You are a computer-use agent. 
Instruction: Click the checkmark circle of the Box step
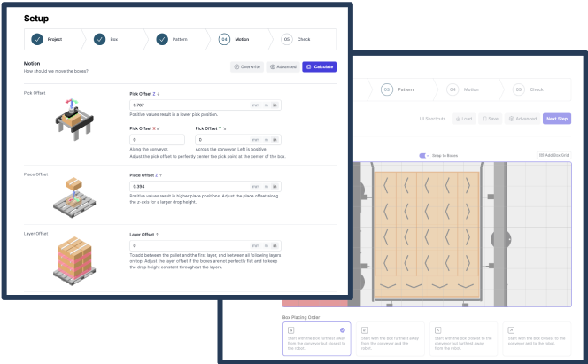point(100,39)
